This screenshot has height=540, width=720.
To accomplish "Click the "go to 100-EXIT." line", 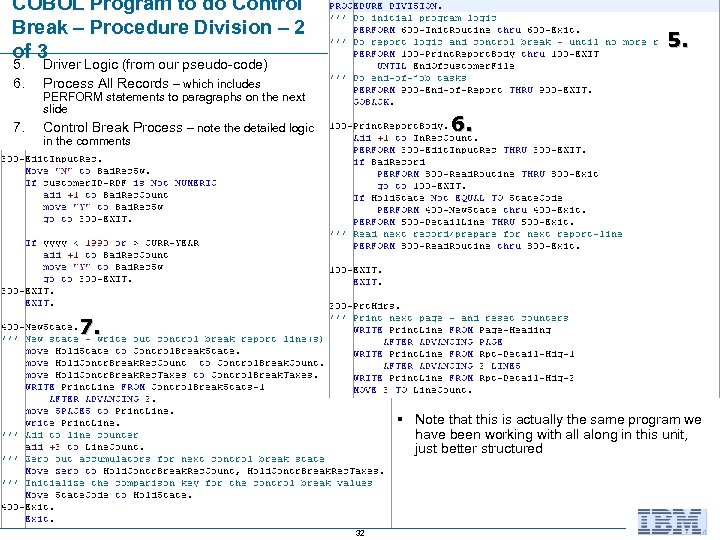I will pos(422,186).
